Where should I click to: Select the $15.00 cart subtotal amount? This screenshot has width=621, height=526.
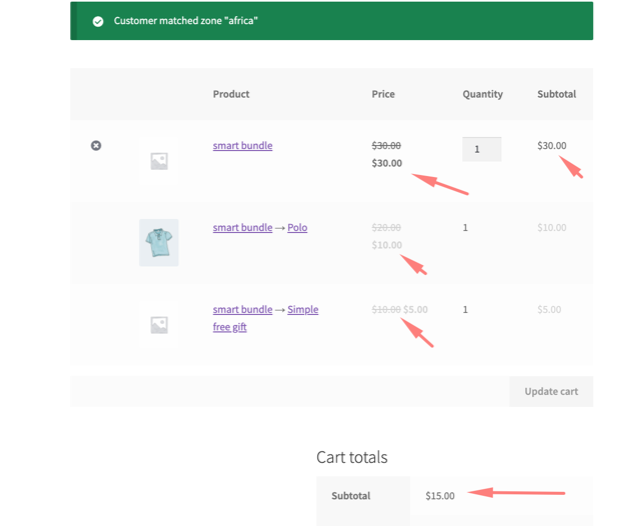point(439,496)
